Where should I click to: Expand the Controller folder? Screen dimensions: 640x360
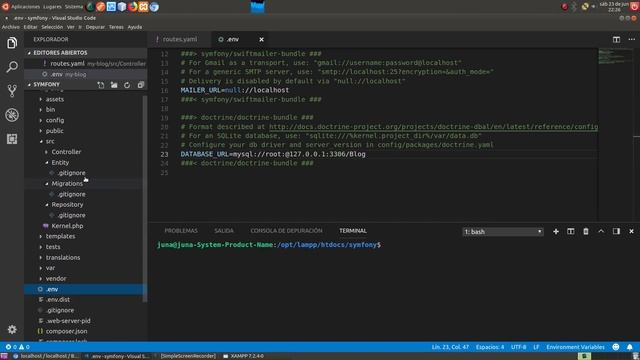(66, 152)
